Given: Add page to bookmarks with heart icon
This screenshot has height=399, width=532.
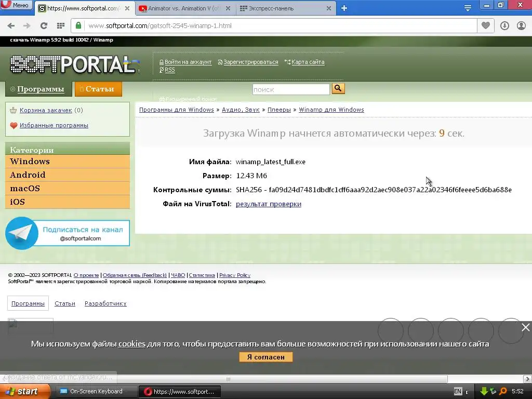Looking at the screenshot, I should pos(486,25).
